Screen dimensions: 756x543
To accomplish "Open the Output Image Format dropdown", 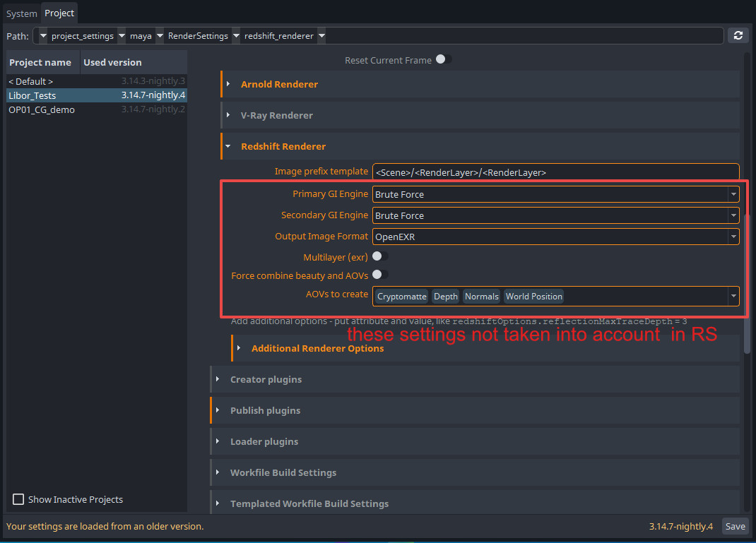I will tap(555, 237).
